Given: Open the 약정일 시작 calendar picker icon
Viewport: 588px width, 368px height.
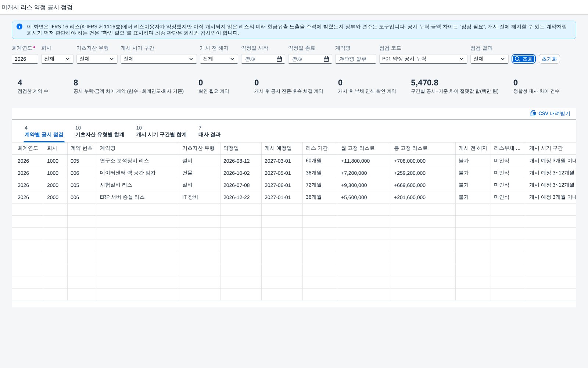Looking at the screenshot, I should tap(279, 59).
